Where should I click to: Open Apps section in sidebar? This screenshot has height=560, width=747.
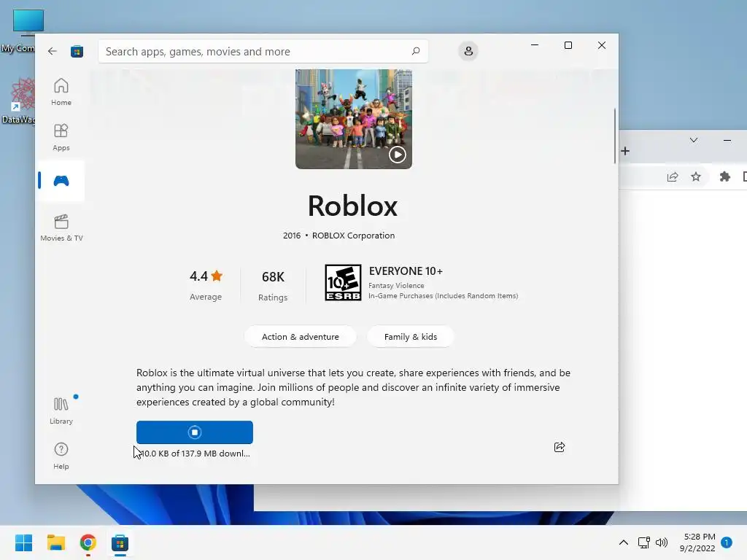click(61, 137)
